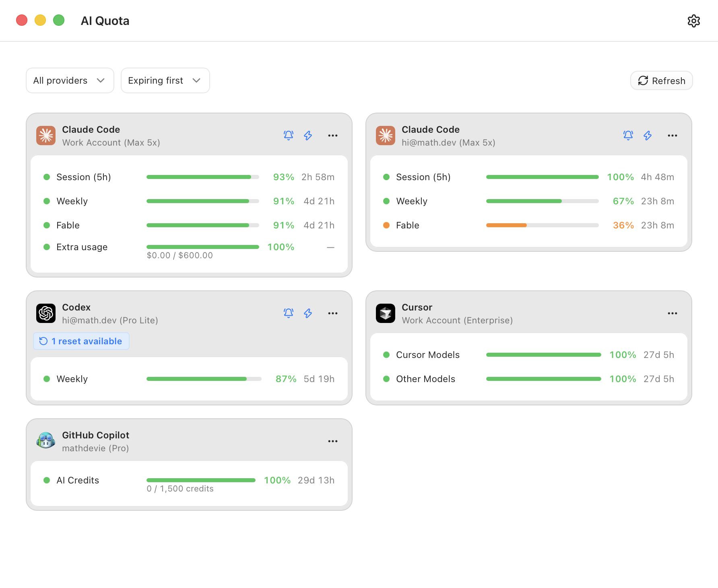
Task: Click the red close window button
Action: 22,20
